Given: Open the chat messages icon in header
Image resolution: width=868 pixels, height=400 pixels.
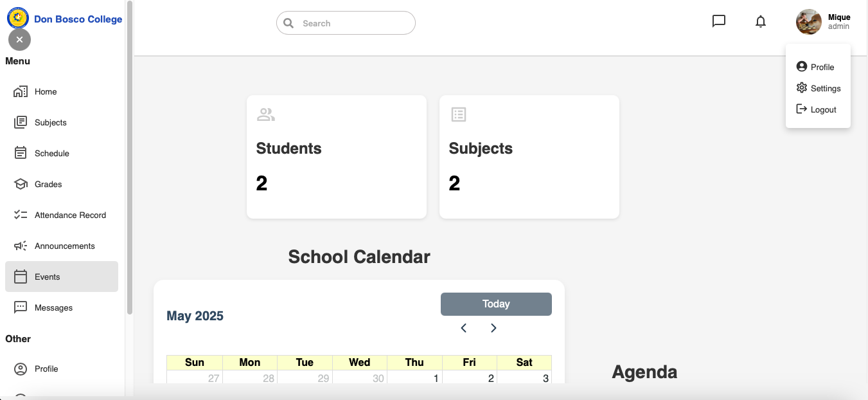Looking at the screenshot, I should pos(719,21).
